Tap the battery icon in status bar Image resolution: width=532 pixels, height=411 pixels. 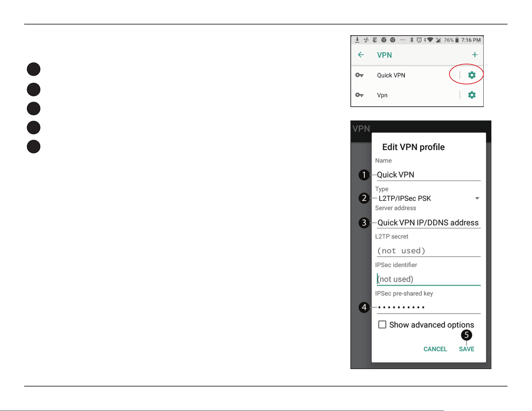[457, 40]
